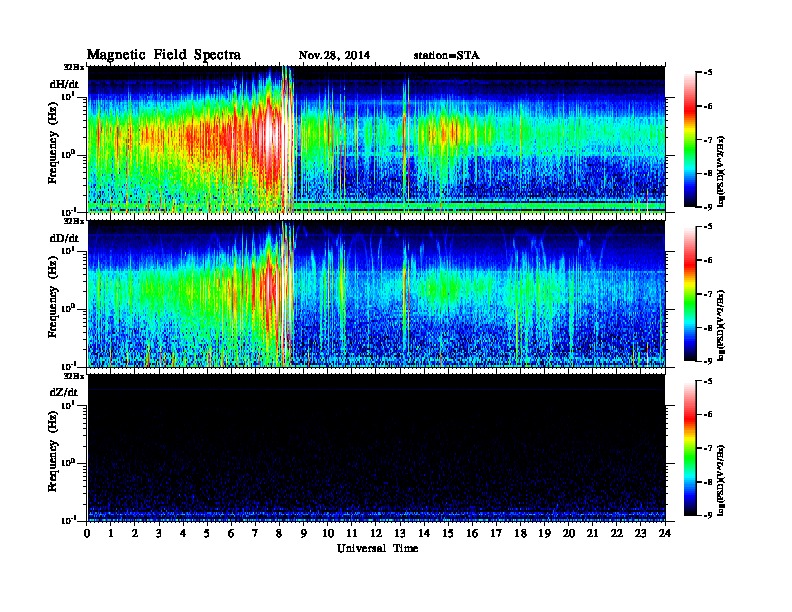Click hour 24 tick label on time axis
Viewport: 792px width, 612px height.
665,534
